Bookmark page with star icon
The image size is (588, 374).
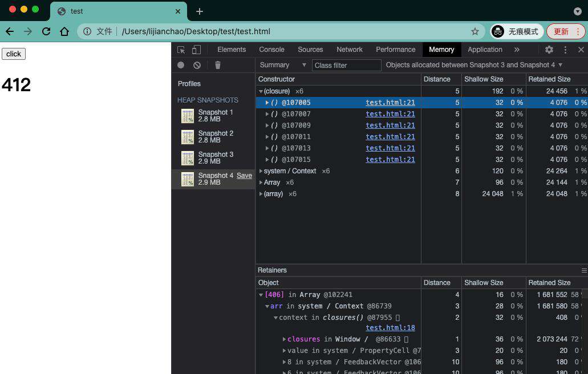[475, 31]
